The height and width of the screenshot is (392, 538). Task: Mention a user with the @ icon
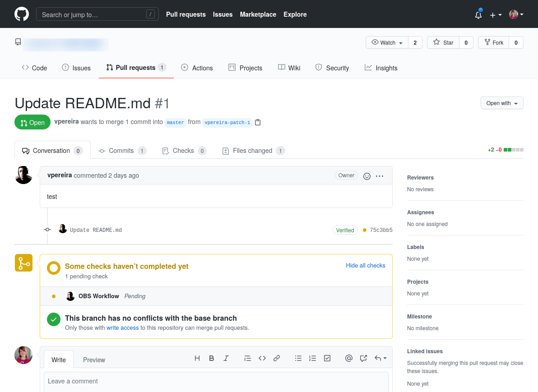click(x=348, y=358)
